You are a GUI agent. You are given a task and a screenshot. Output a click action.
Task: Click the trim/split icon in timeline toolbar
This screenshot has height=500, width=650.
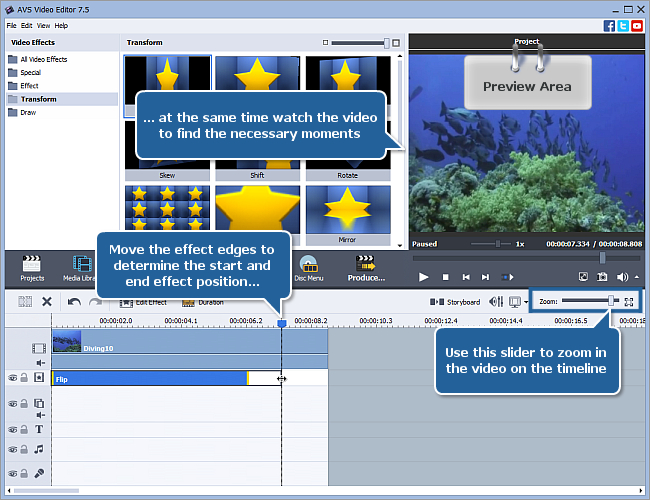point(25,301)
